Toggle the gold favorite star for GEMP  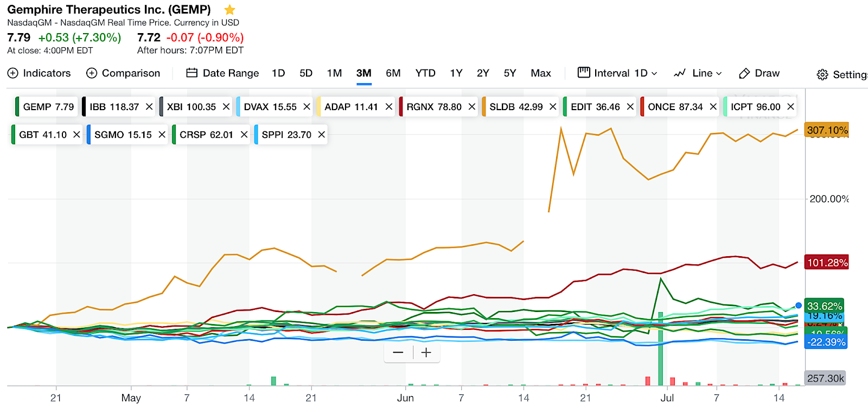point(229,10)
